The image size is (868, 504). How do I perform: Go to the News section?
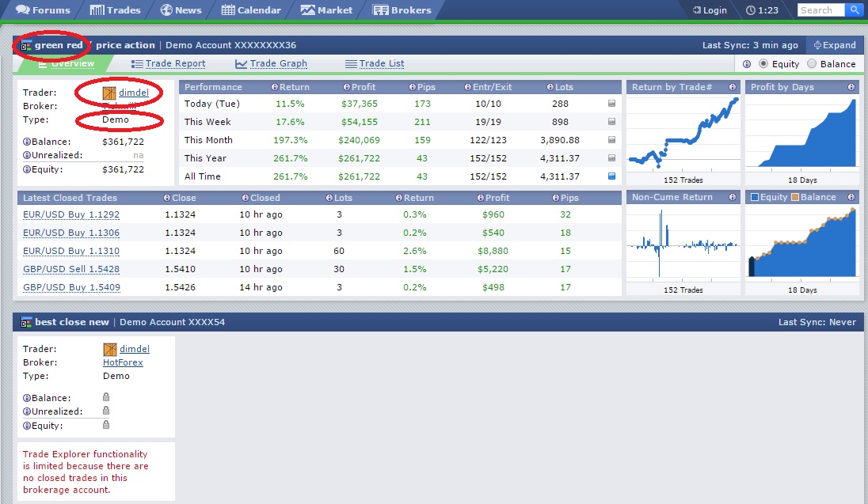181,10
